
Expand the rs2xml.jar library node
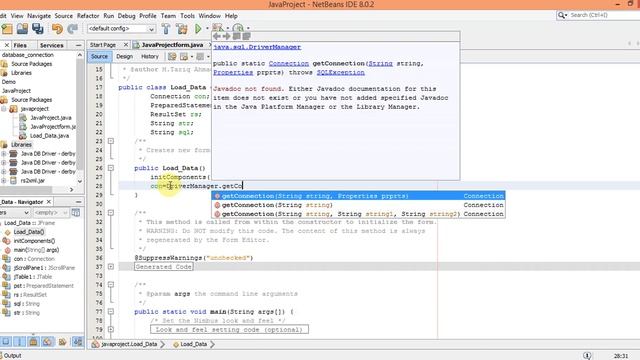click(x=4, y=180)
